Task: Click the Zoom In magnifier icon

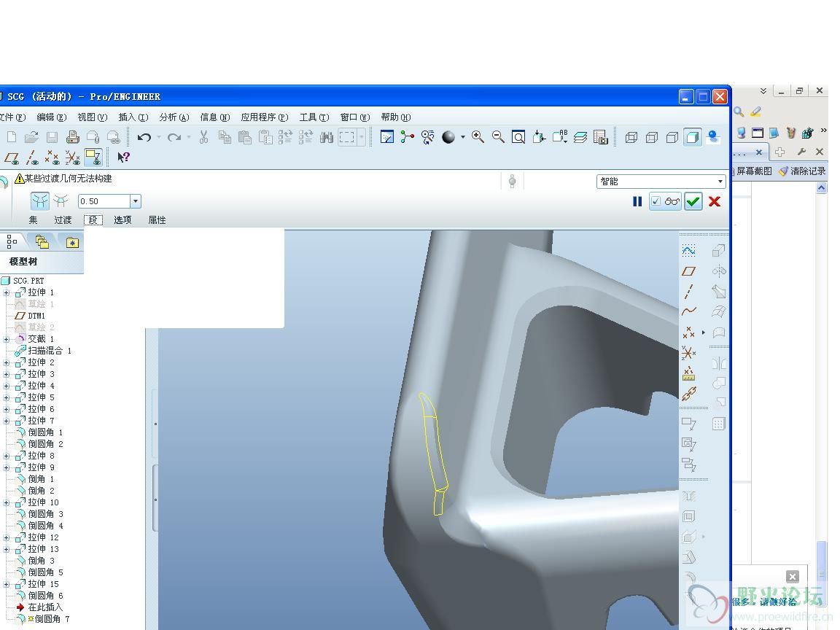Action: point(478,137)
